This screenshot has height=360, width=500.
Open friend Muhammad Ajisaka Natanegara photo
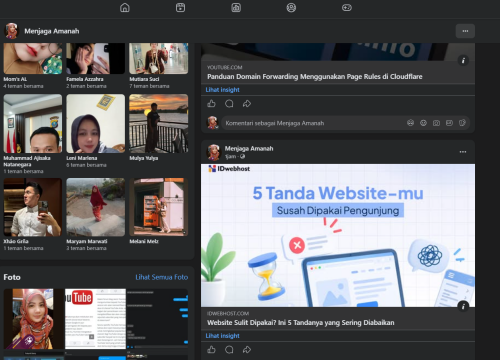tap(33, 123)
